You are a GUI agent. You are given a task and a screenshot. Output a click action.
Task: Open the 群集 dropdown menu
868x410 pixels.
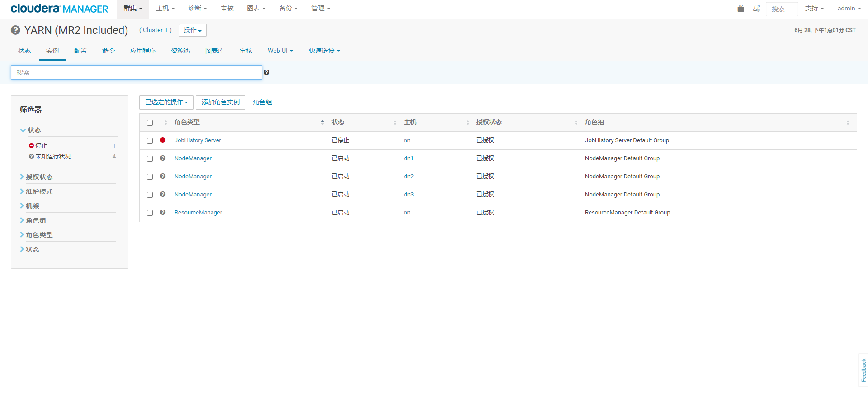133,9
